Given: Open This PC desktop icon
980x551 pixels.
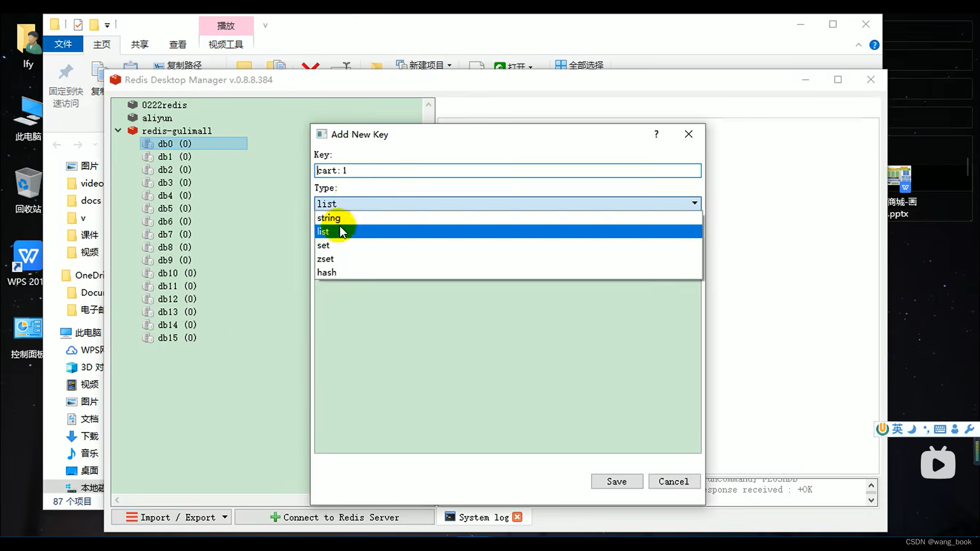Looking at the screenshot, I should pyautogui.click(x=28, y=118).
